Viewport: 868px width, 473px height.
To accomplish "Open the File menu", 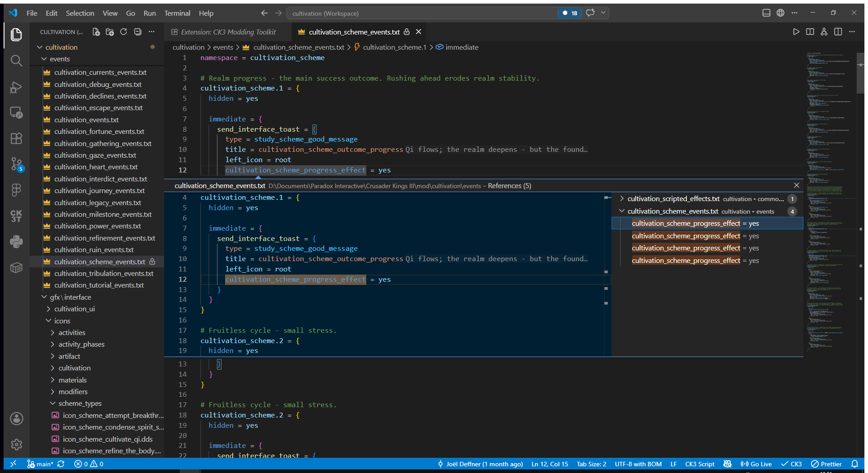I will click(32, 13).
